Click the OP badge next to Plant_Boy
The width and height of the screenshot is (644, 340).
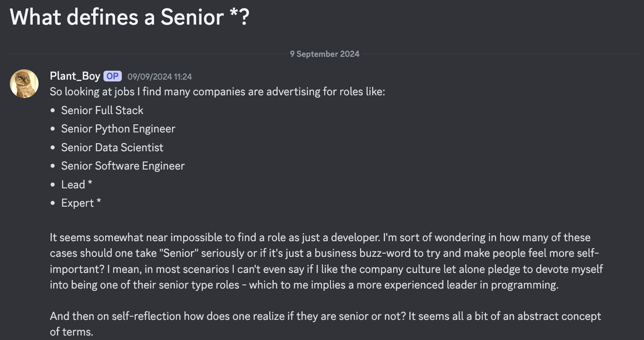[x=112, y=76]
